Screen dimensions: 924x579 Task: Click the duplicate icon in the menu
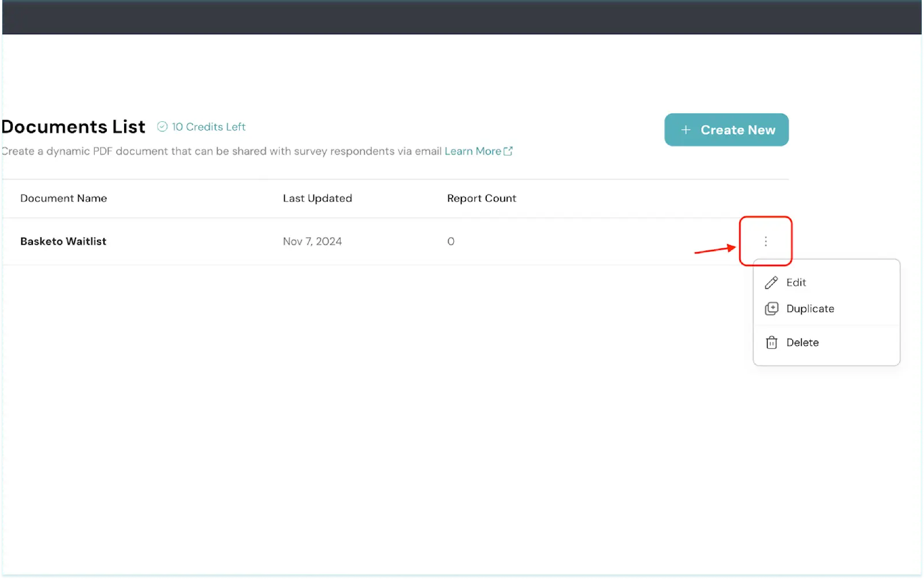[771, 309]
